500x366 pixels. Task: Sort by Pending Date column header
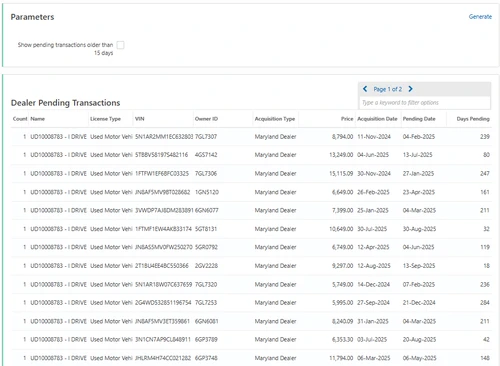point(419,119)
